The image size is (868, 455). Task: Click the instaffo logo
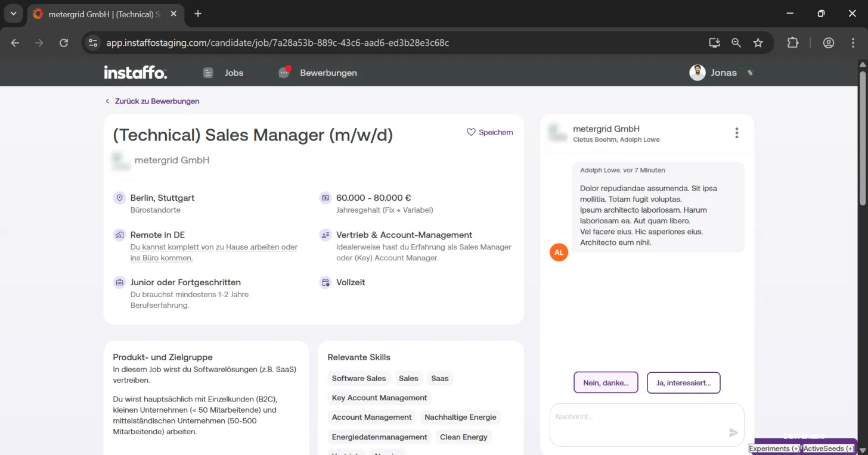pyautogui.click(x=135, y=73)
